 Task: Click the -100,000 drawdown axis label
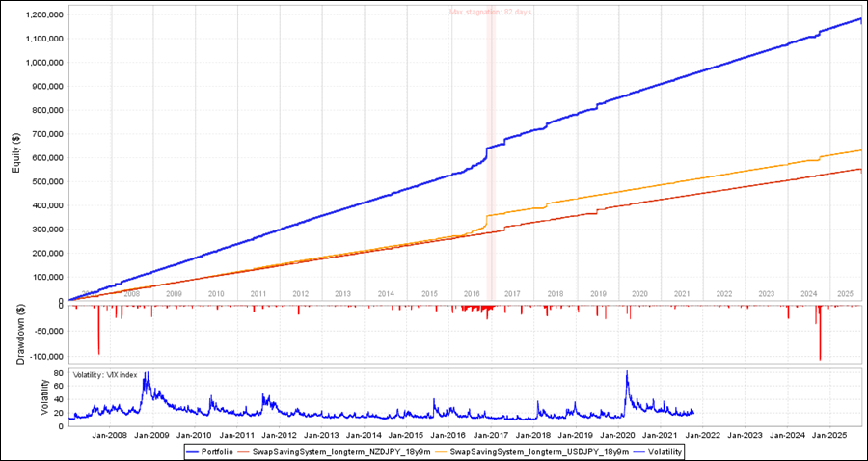point(39,357)
